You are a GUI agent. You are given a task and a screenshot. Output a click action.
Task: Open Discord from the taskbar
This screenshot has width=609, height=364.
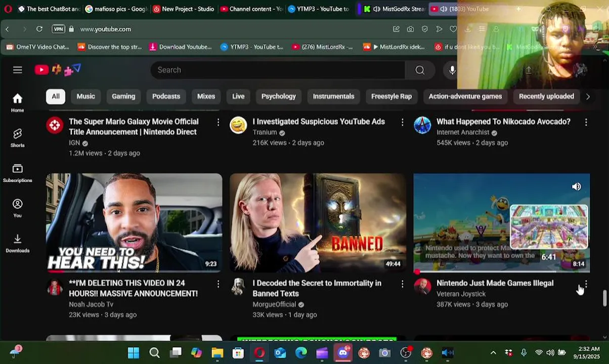coord(343,352)
